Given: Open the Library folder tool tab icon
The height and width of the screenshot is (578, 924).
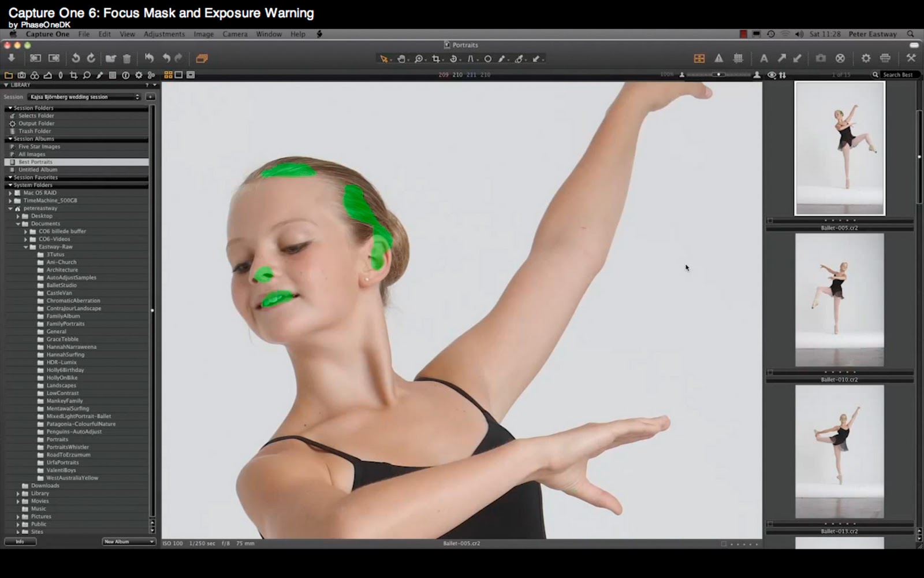Looking at the screenshot, I should point(8,75).
